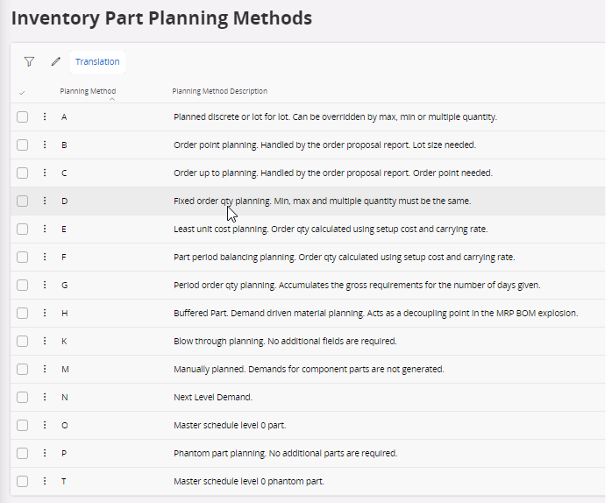Open three-dot menu for method H
Screen dimensions: 606x503
coord(45,313)
